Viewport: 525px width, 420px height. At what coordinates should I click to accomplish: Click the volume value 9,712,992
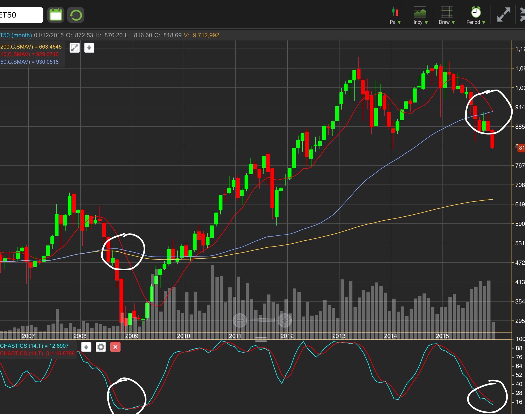point(206,35)
